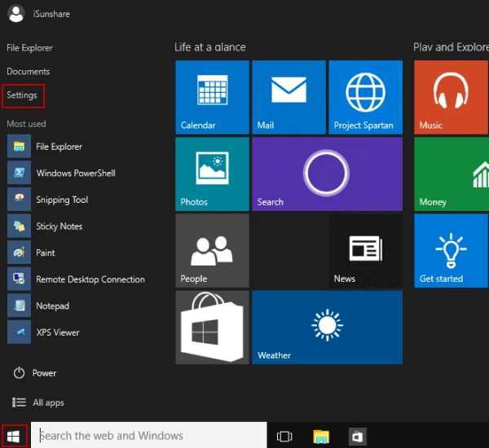This screenshot has width=489, height=448.
Task: Open Documents from the Start menu
Action: pos(28,72)
